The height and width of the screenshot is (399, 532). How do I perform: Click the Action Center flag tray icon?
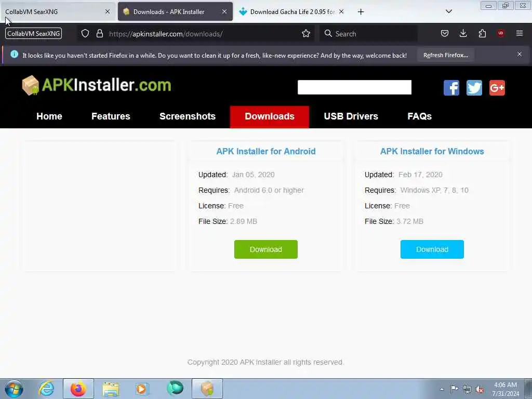pyautogui.click(x=454, y=389)
